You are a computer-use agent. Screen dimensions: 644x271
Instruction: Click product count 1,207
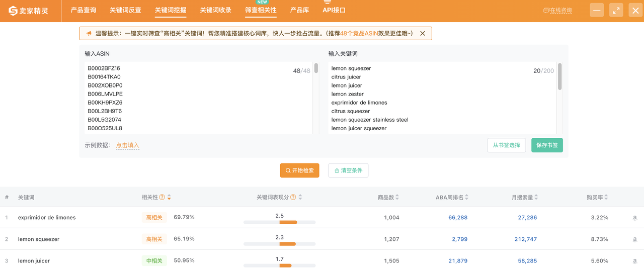(391, 239)
